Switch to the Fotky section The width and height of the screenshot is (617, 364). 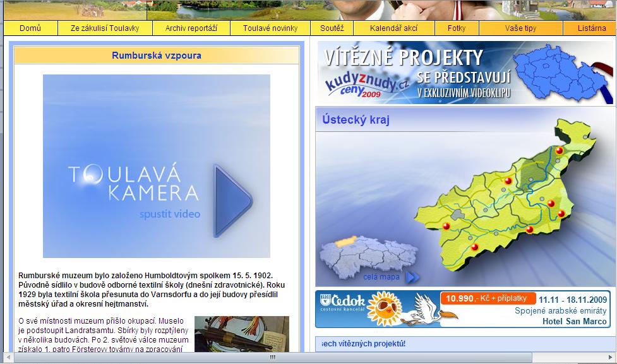456,28
